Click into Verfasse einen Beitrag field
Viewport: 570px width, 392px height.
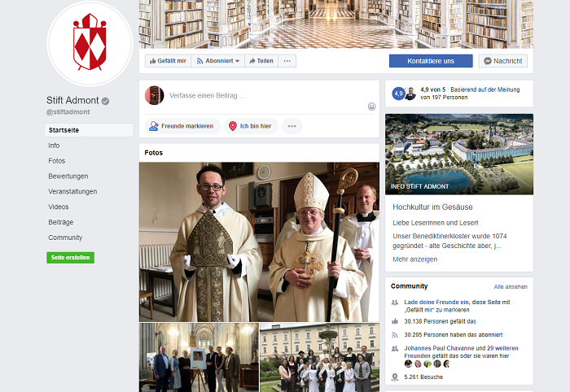click(x=261, y=95)
